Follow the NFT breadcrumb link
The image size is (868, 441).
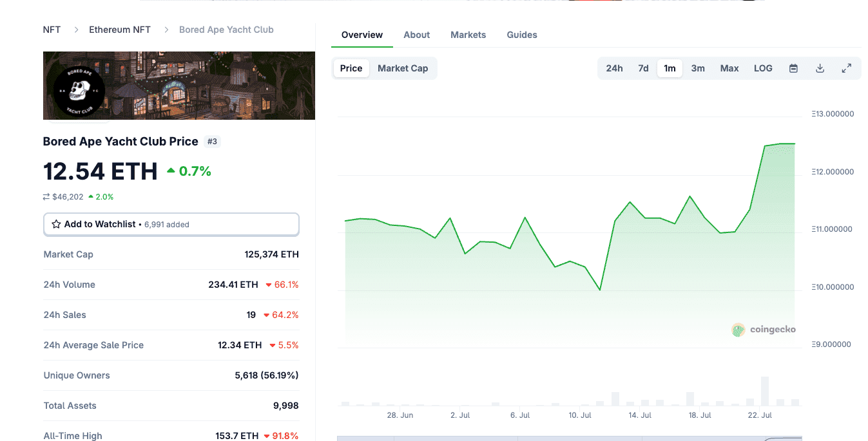point(52,30)
